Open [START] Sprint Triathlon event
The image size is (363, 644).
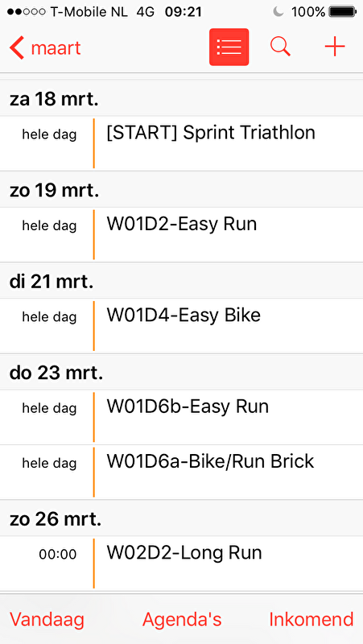click(182, 143)
